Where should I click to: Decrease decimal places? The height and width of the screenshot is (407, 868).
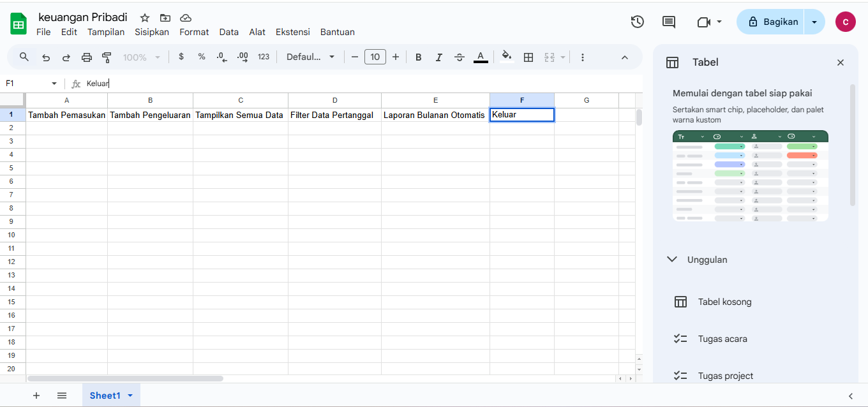221,57
